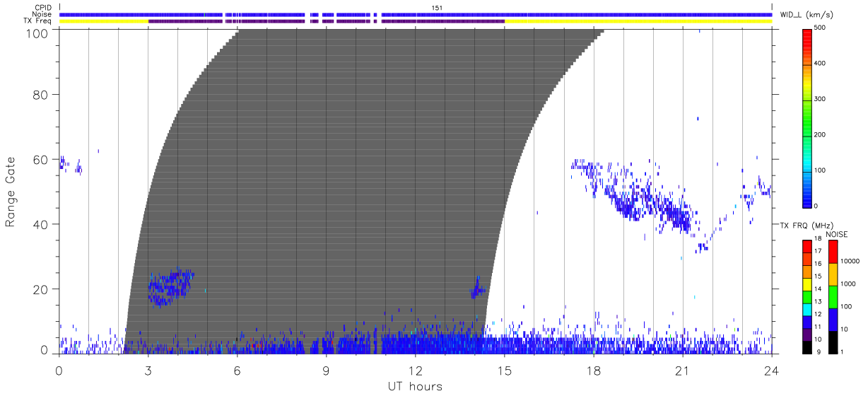Click the 10000 label in NOISE legend

coord(850,261)
